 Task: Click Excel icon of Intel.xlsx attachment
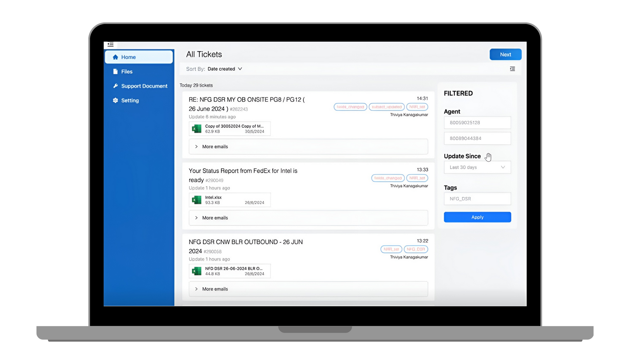point(197,200)
